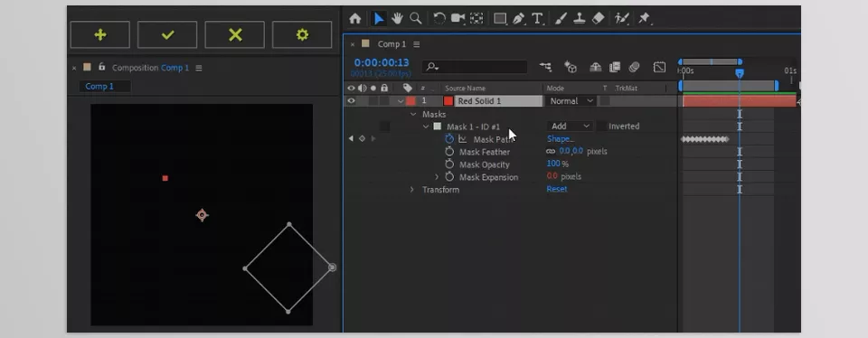Click the yellow checkmark script button
Screen dimensions: 868x338
167,35
